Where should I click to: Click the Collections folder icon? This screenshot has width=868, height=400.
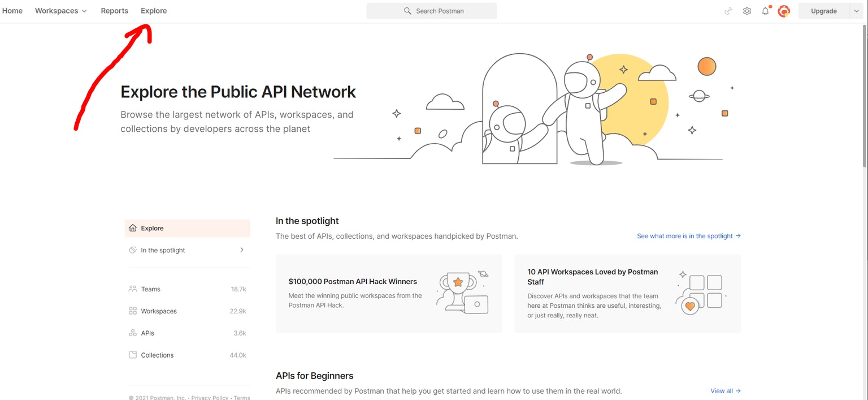tap(133, 355)
